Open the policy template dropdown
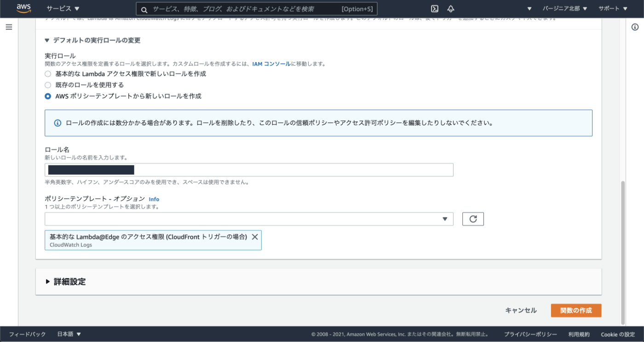The image size is (644, 342). pos(249,219)
